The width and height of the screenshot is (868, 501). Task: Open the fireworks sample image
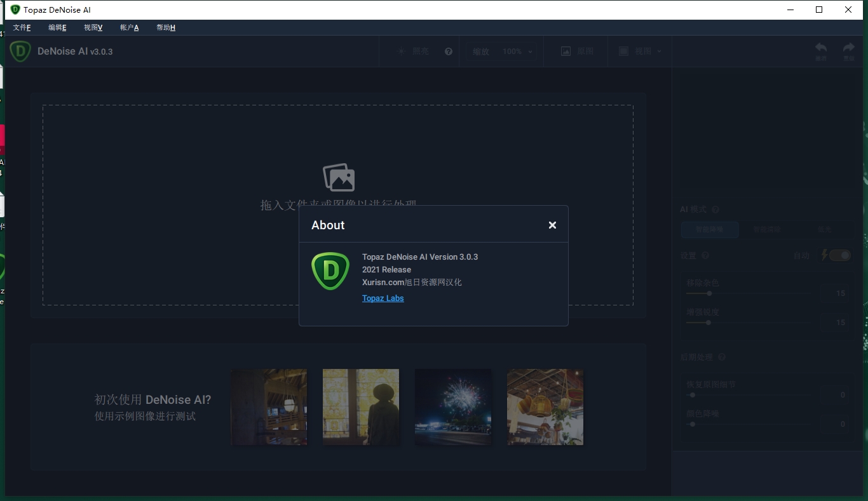453,407
